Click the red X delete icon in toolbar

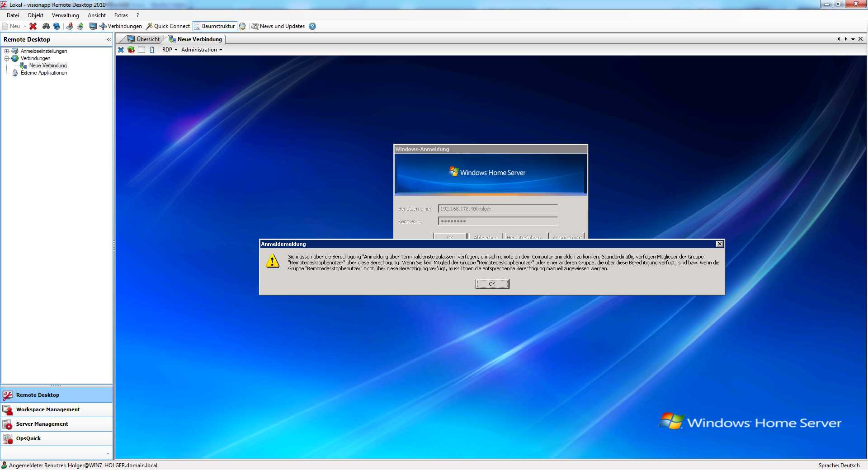coord(33,26)
